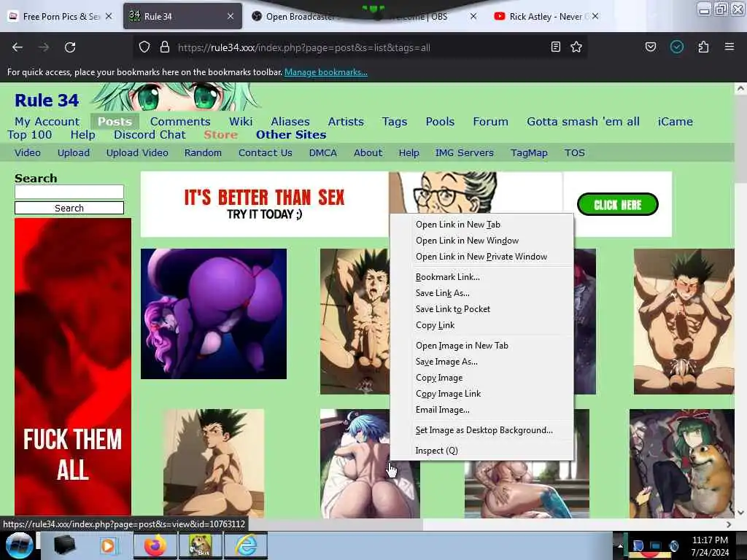Choose Set Image as Desktop Background
The height and width of the screenshot is (560, 747).
coord(481,430)
